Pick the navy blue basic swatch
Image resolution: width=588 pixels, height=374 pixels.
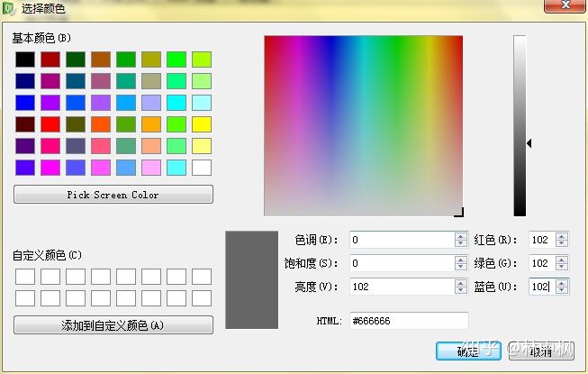point(25,81)
